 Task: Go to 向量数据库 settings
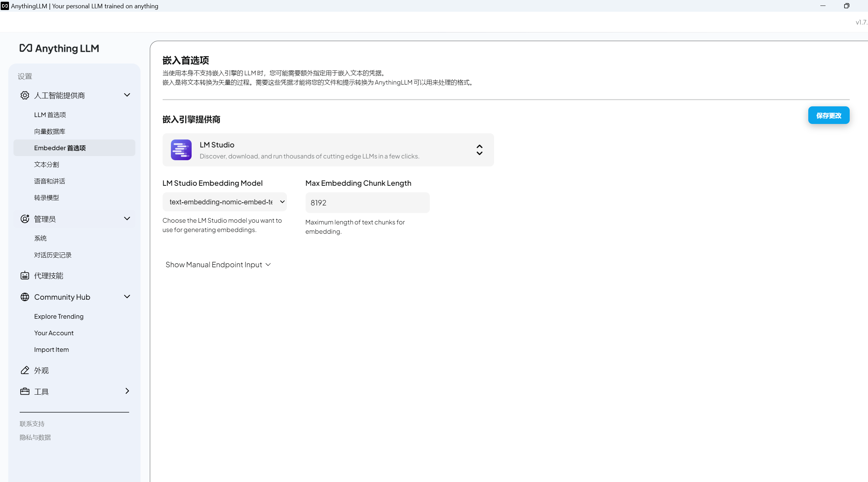point(50,131)
